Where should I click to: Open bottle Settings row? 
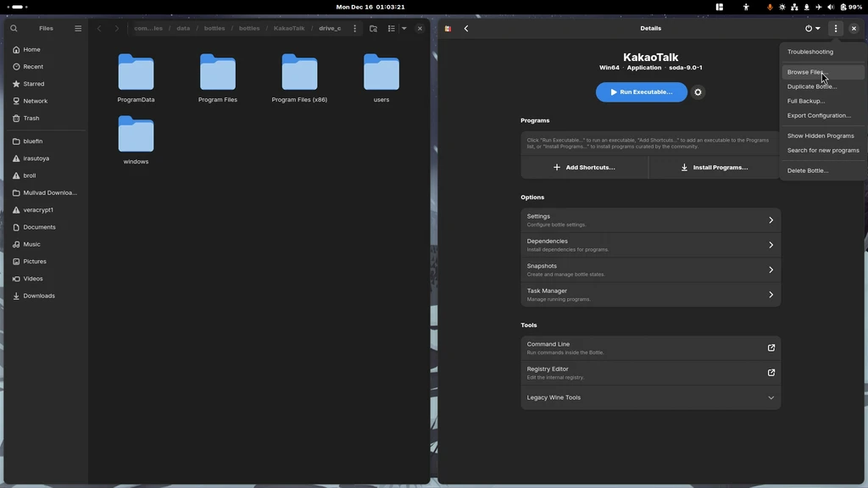point(650,220)
